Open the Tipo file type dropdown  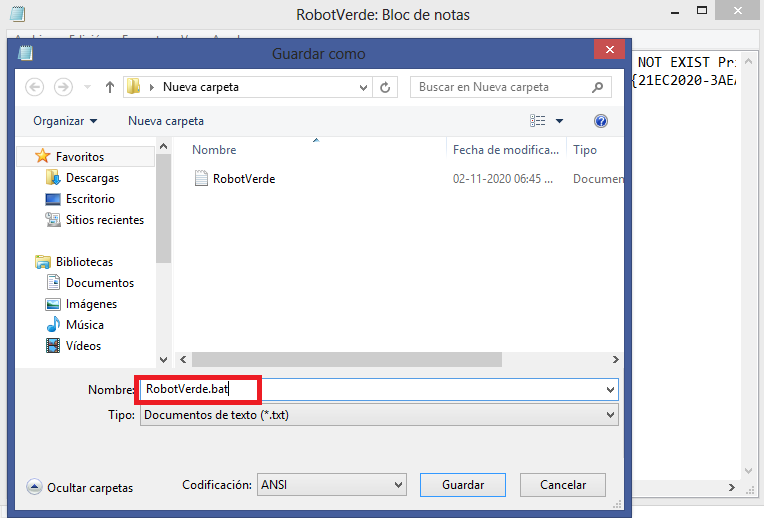click(x=380, y=415)
